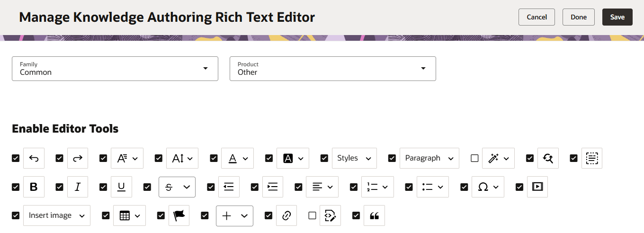Image resolution: width=644 pixels, height=233 pixels.
Task: Click the Undo tool icon
Action: [34, 158]
